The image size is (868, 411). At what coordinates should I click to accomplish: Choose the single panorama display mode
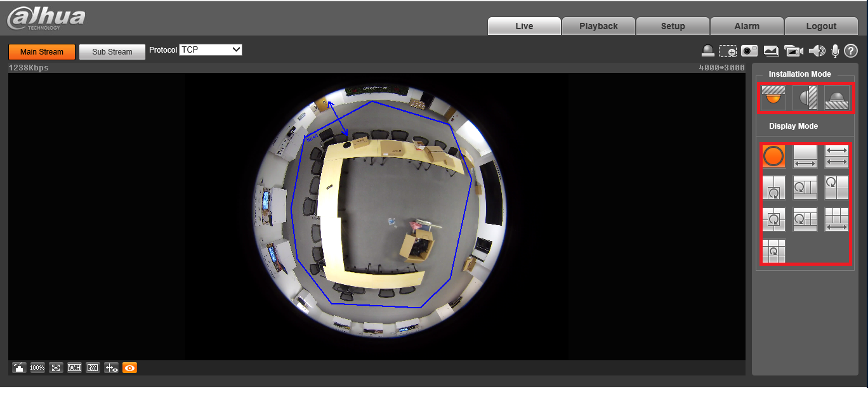click(x=805, y=156)
